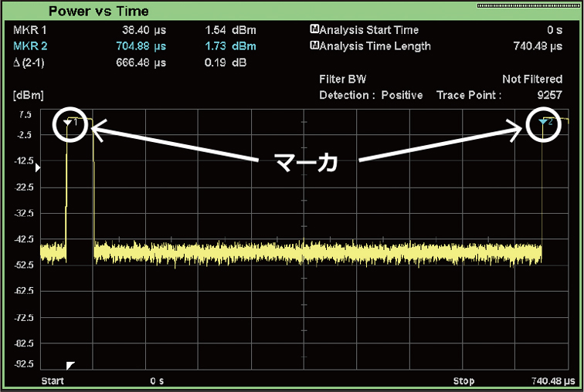Click the Stop label below graph
584x392 pixels.
463,381
